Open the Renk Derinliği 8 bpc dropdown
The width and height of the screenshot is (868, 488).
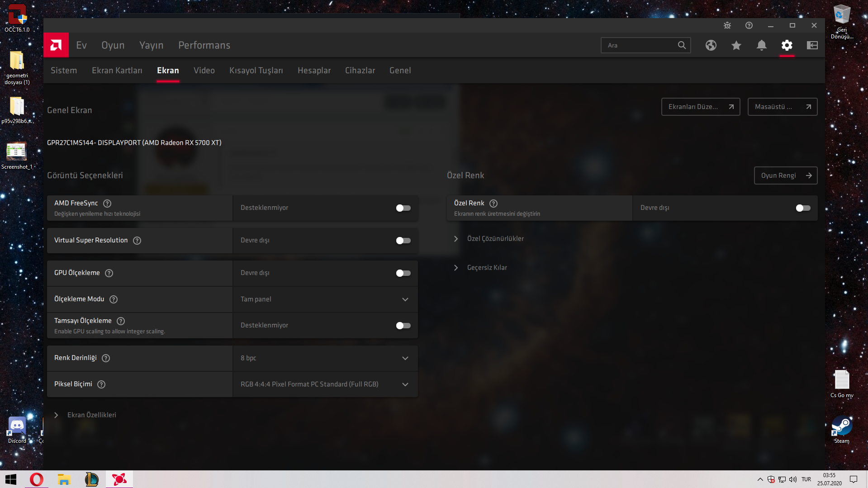325,358
